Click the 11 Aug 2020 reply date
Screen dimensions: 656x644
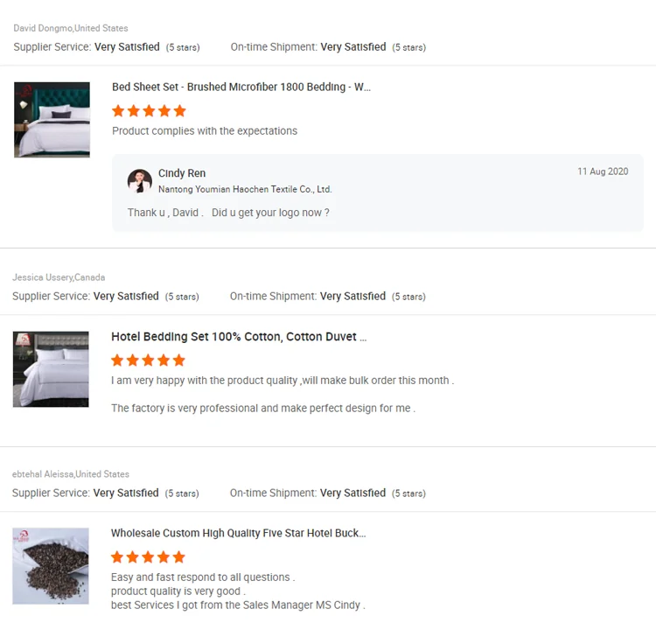(603, 171)
